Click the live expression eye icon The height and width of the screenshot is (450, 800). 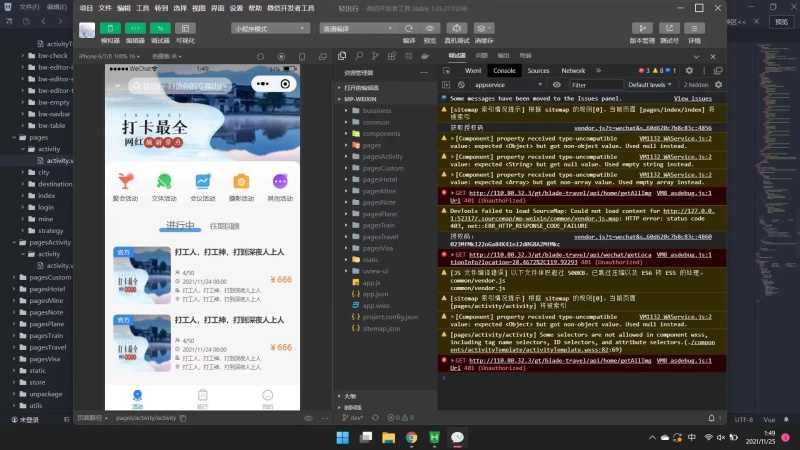pyautogui.click(x=559, y=85)
